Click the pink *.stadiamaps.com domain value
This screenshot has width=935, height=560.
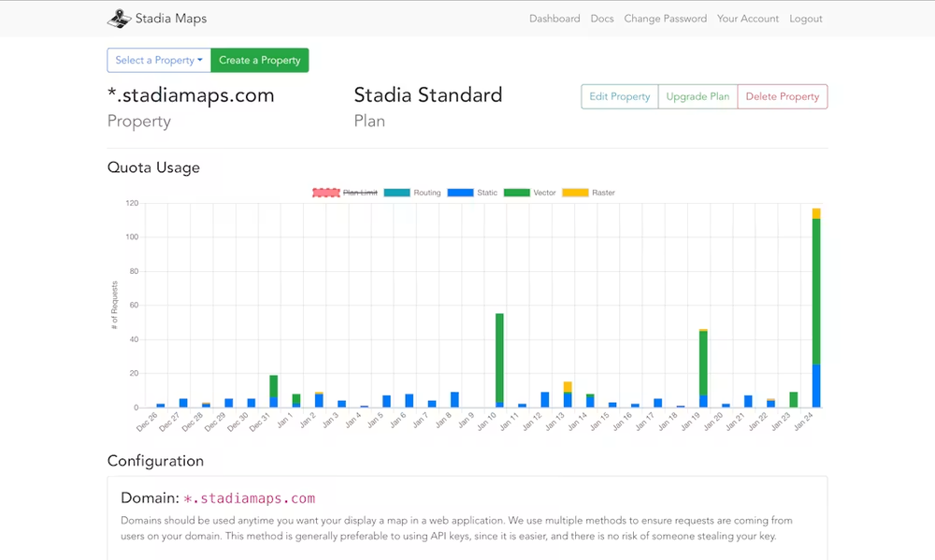250,498
